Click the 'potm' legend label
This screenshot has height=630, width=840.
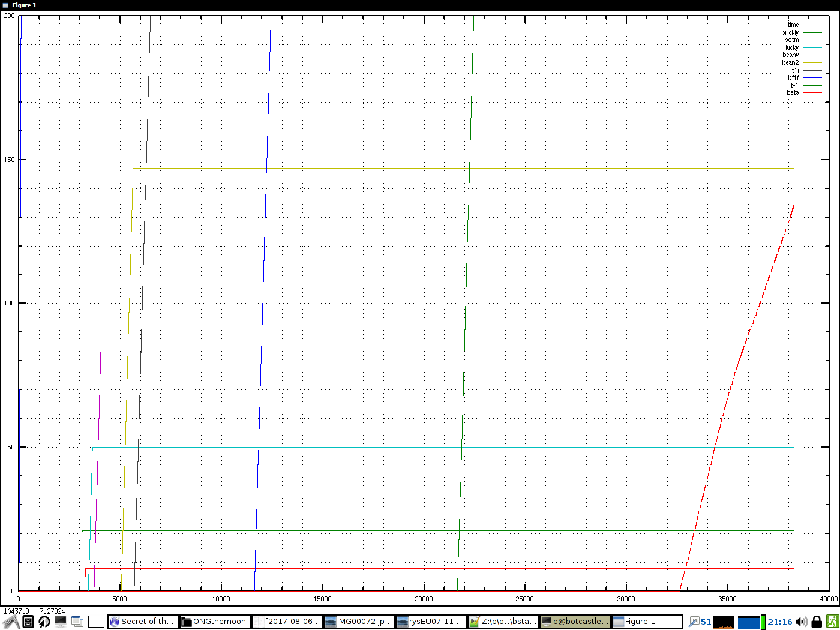791,40
